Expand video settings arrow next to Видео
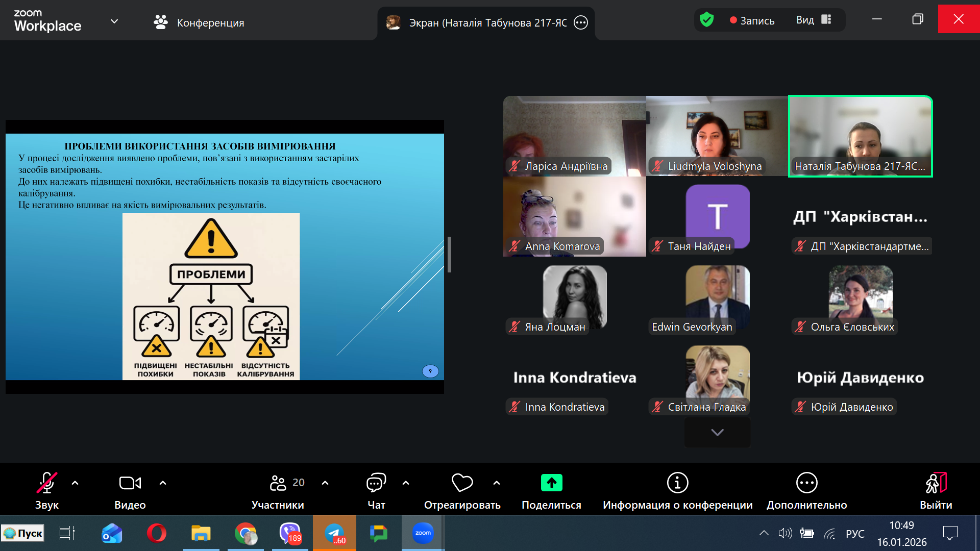 tap(163, 483)
